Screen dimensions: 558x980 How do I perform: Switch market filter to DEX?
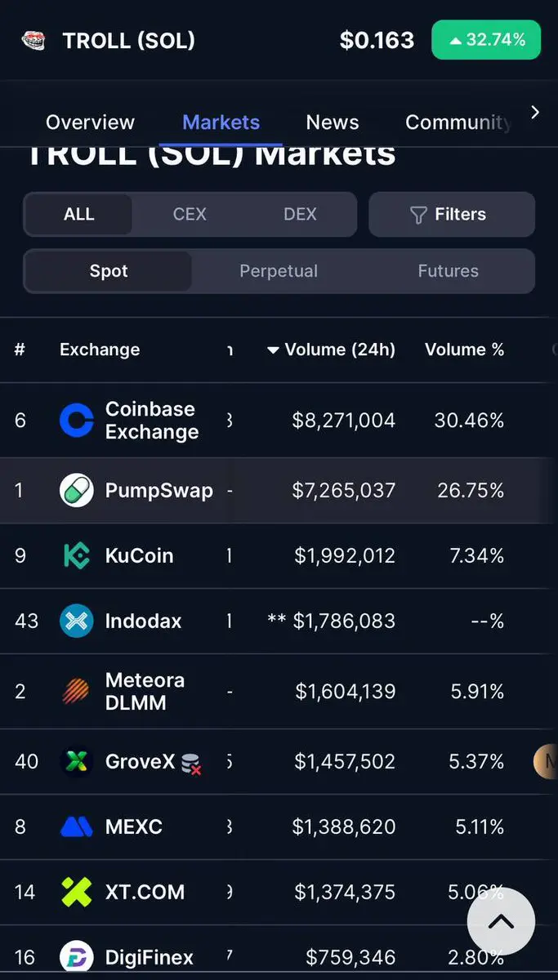pos(300,214)
